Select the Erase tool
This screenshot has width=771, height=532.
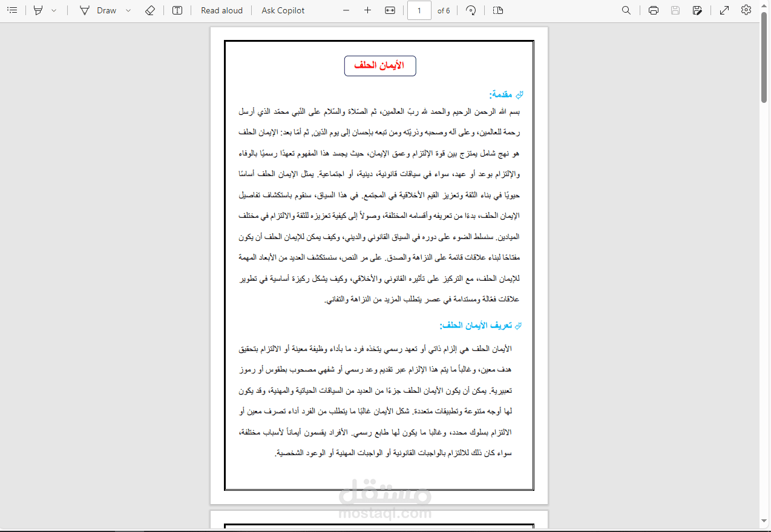[x=151, y=10]
